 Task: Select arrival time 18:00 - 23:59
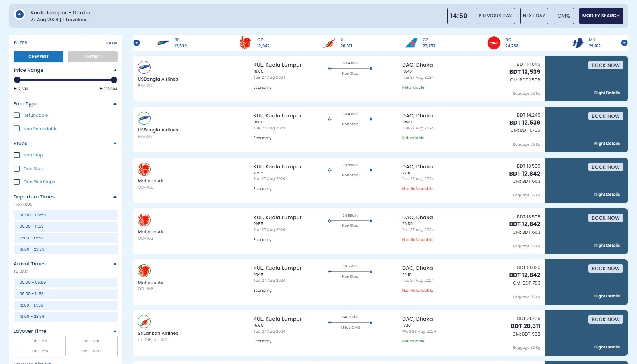[x=65, y=317]
